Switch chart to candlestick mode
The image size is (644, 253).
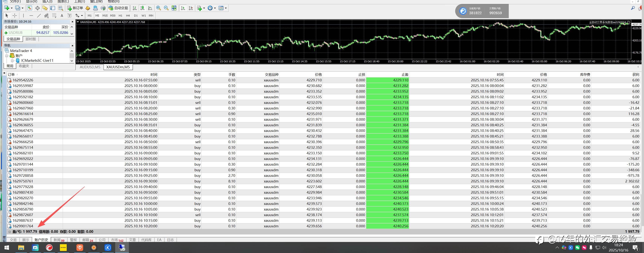click(x=142, y=8)
